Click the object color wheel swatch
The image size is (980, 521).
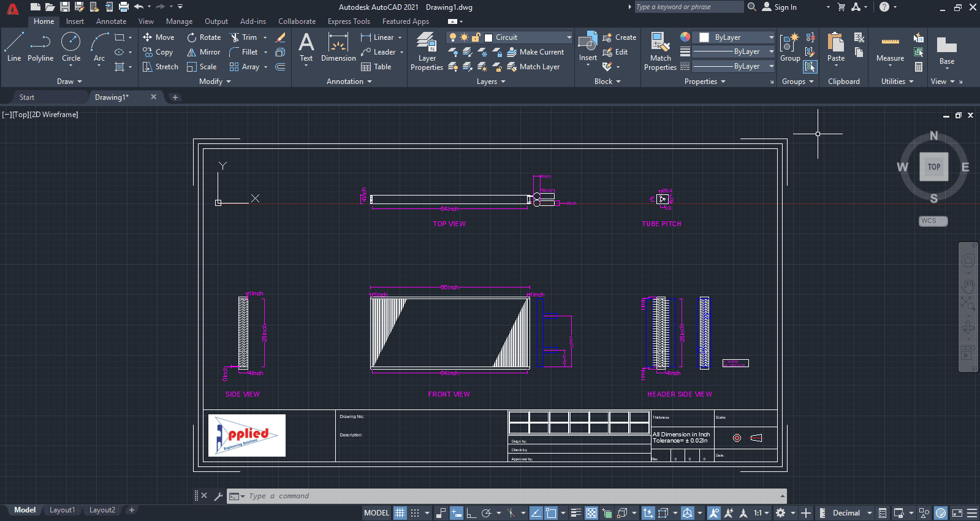(685, 37)
